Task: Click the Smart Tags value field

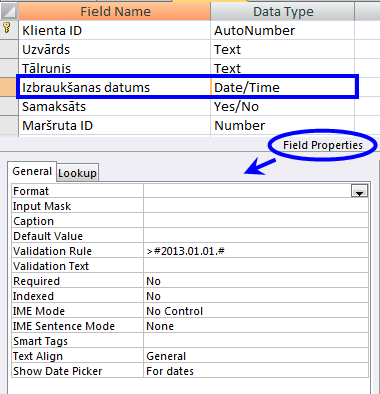Action: (256, 341)
